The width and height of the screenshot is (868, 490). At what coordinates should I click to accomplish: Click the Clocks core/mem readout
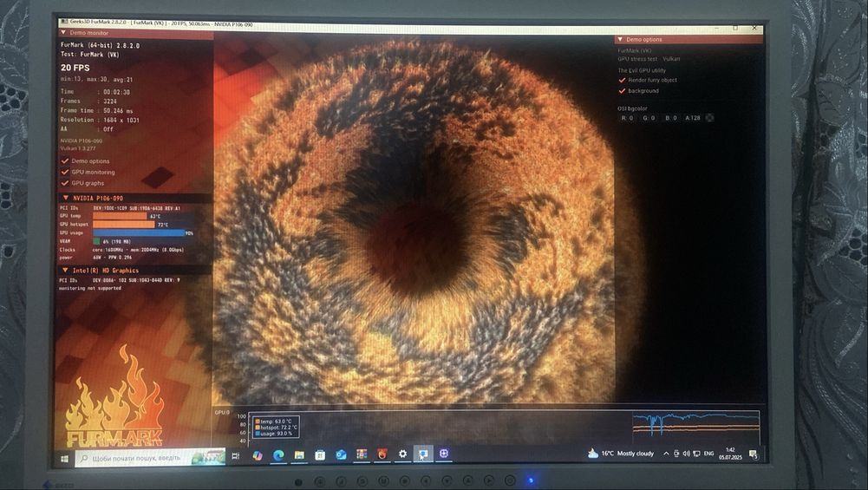(138, 250)
